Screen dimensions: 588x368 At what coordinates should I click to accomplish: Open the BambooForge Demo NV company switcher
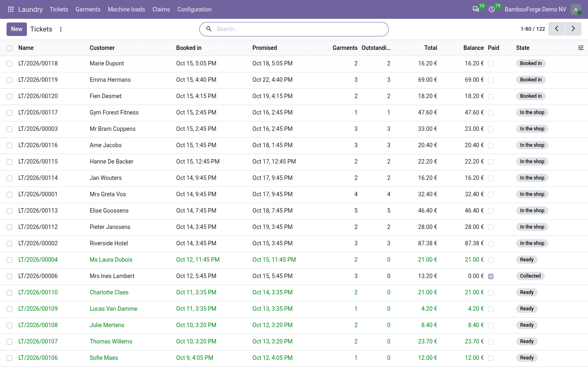pos(535,9)
